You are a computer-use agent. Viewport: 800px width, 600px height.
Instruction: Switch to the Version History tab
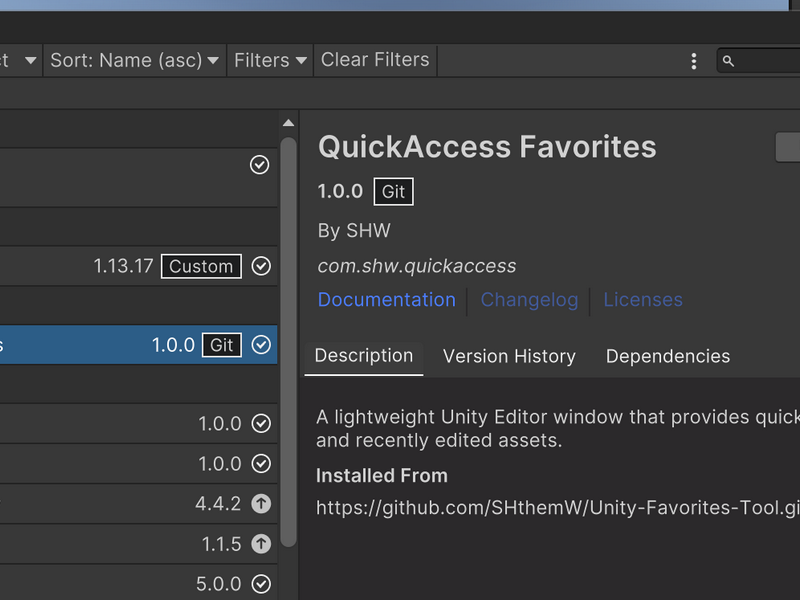coord(509,356)
